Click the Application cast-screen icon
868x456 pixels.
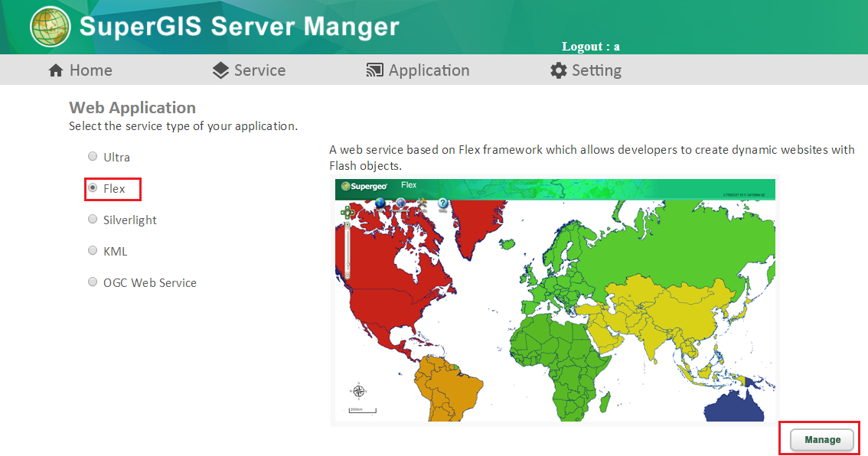click(375, 70)
